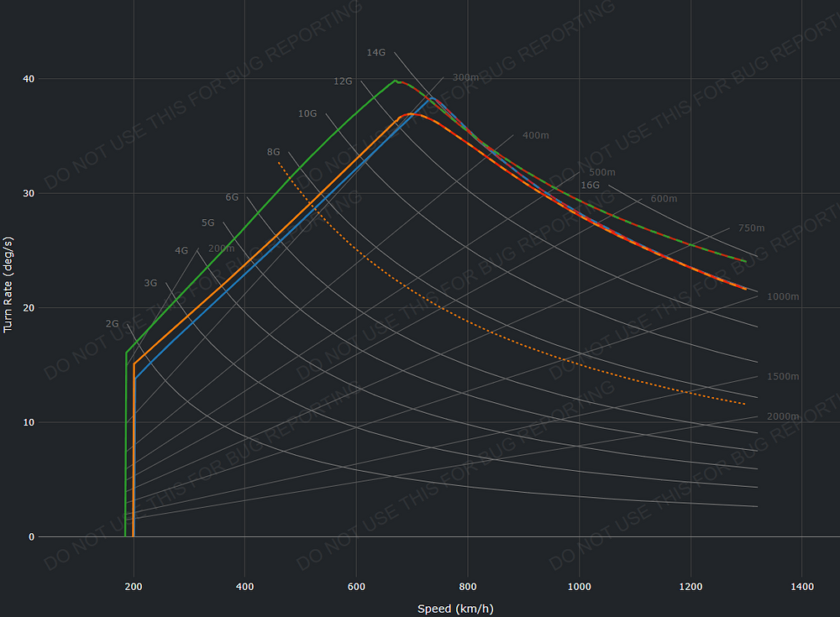Click the 8G curve label
The width and height of the screenshot is (840, 617).
274,152
